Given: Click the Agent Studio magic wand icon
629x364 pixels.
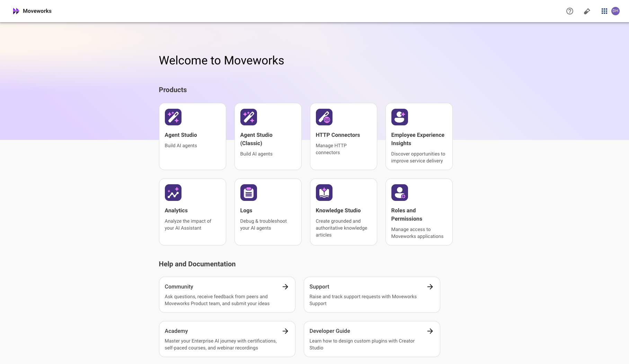Looking at the screenshot, I should [x=173, y=117].
